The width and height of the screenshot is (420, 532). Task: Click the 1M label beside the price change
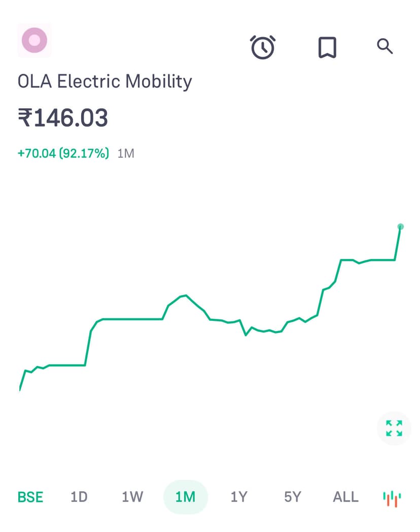pyautogui.click(x=126, y=153)
